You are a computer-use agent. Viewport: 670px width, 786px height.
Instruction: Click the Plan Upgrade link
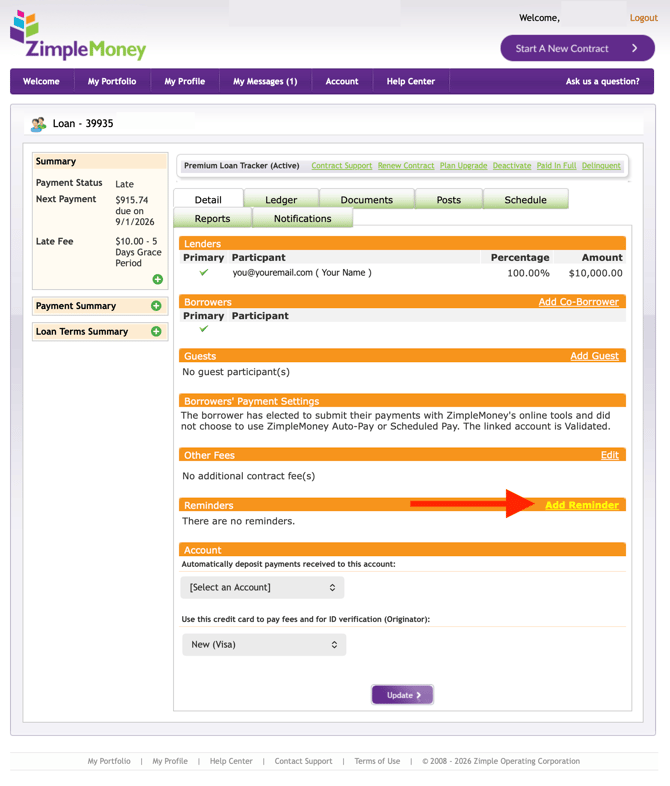464,165
